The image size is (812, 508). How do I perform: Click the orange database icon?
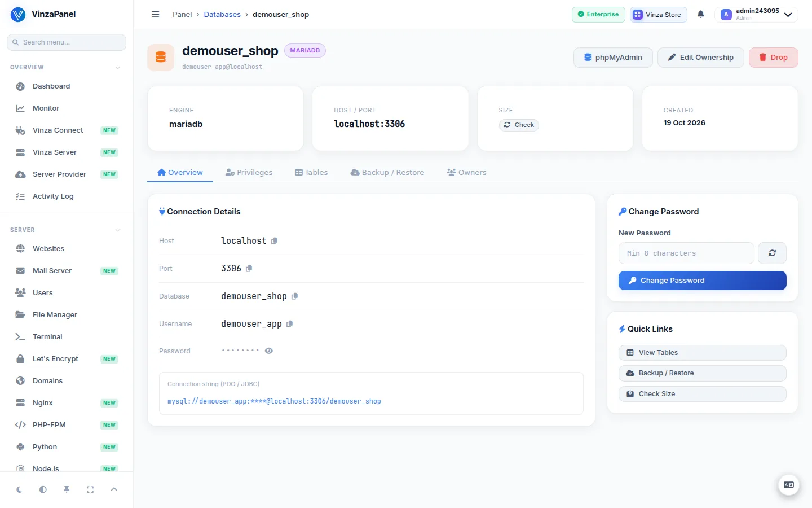[161, 58]
